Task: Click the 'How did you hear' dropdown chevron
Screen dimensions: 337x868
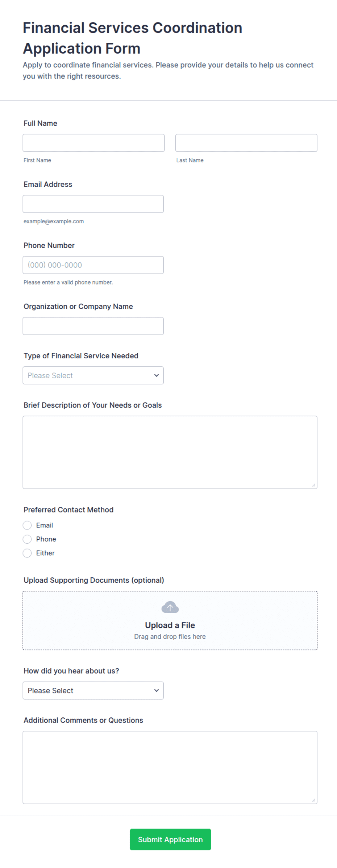Action: [x=157, y=691]
